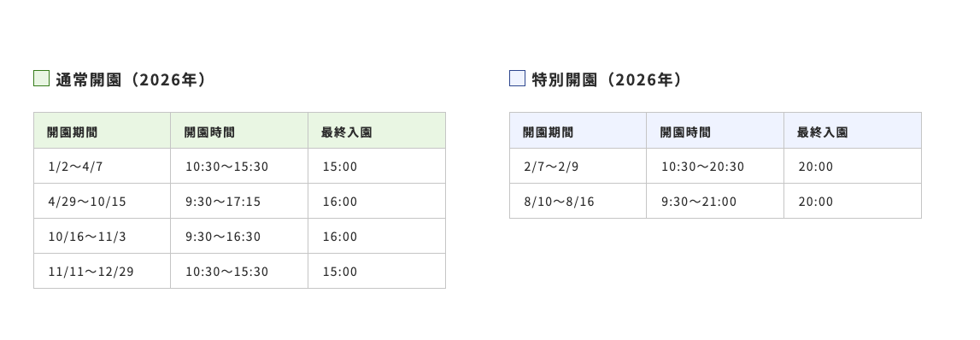Select the 1/2～4/7 period cell
The width and height of the screenshot is (980, 340).
(x=102, y=166)
